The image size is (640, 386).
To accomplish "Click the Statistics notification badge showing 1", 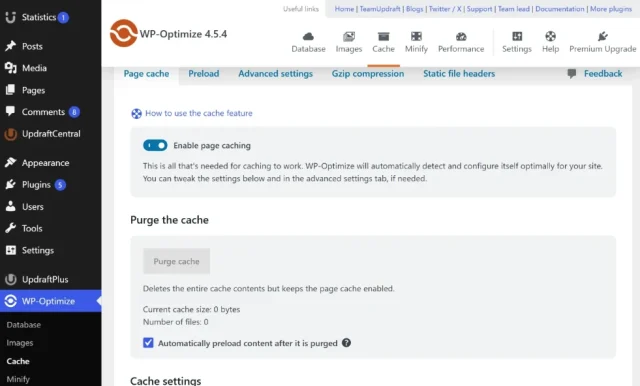I will (63, 18).
